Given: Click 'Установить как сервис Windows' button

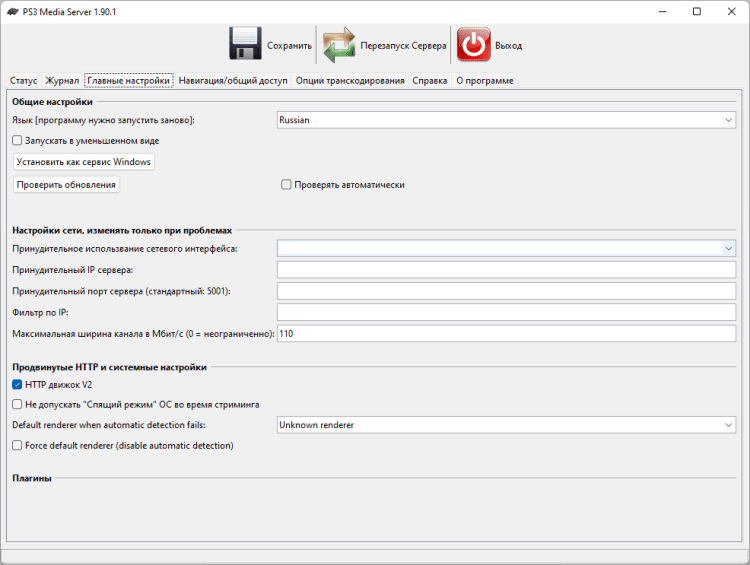Looking at the screenshot, I should [x=84, y=162].
